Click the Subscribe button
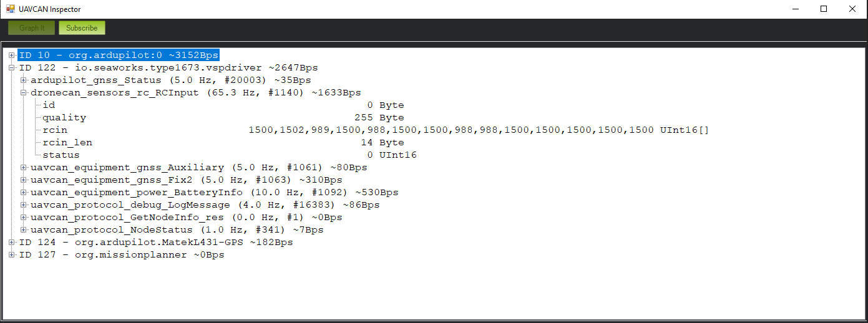The image size is (868, 323). (82, 28)
